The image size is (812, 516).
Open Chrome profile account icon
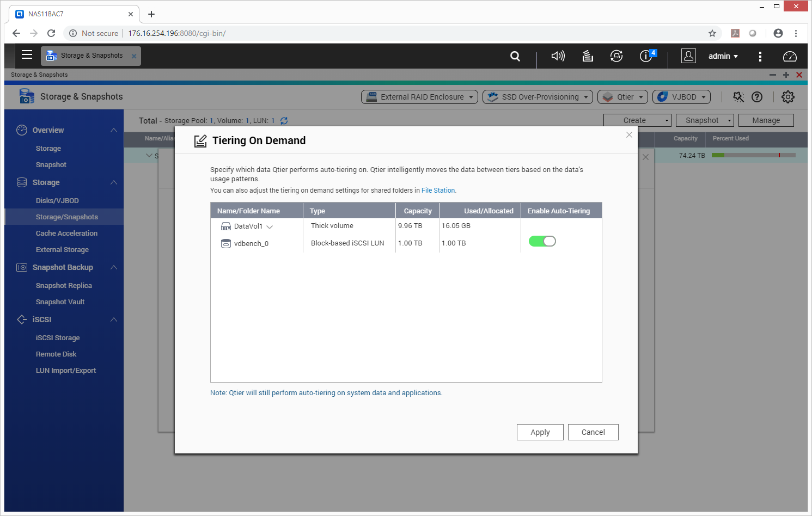778,33
